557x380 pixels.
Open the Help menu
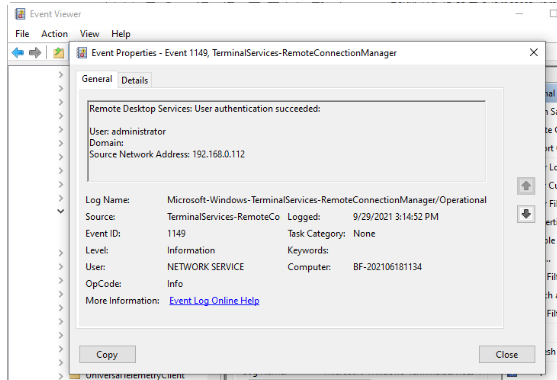121,34
